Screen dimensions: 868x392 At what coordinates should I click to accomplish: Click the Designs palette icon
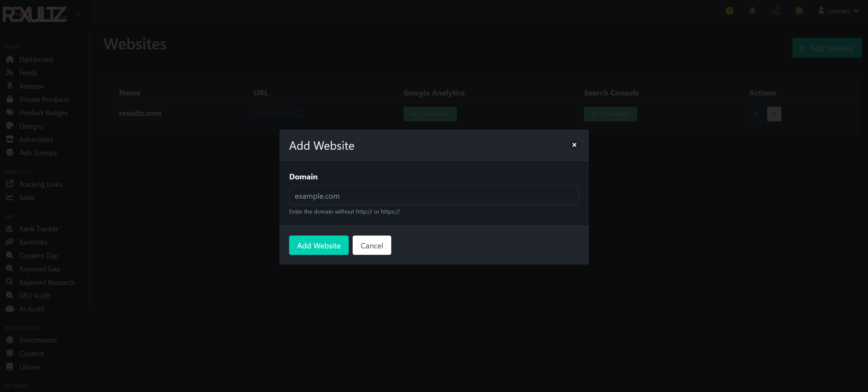pyautogui.click(x=10, y=126)
